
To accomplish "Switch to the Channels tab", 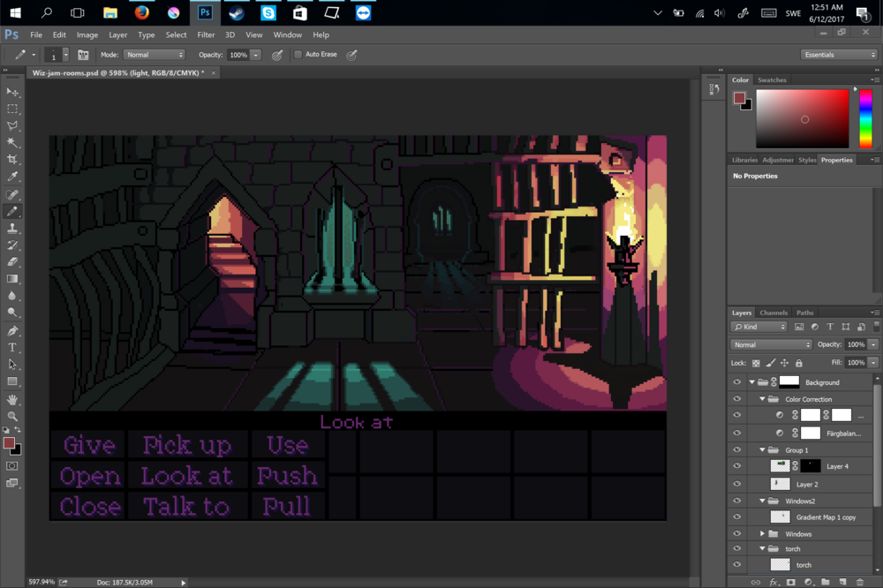I will pyautogui.click(x=774, y=313).
